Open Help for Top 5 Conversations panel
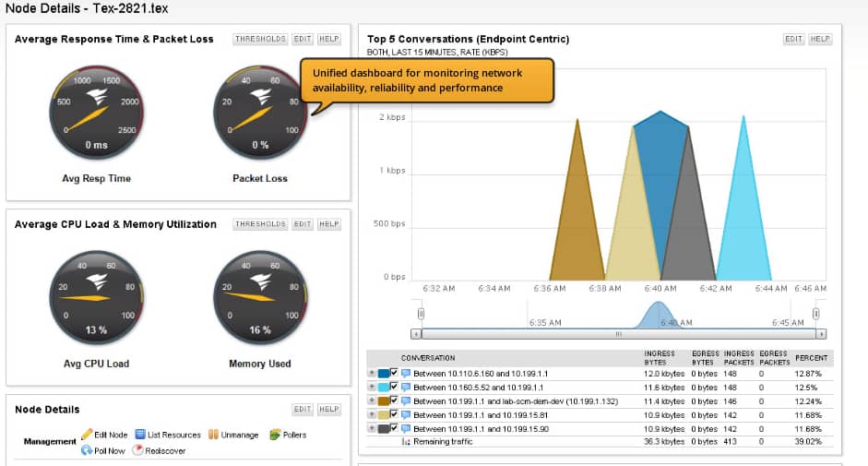868x466 pixels. (820, 39)
